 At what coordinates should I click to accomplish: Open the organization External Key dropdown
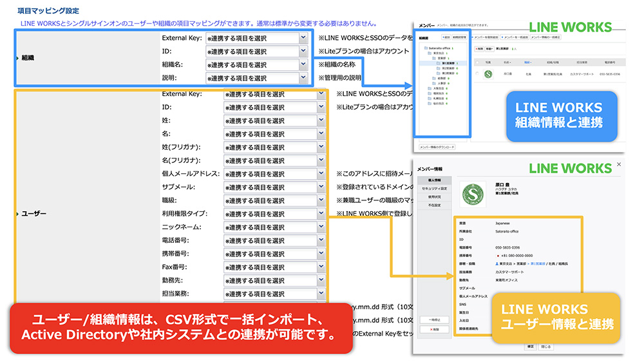point(257,38)
